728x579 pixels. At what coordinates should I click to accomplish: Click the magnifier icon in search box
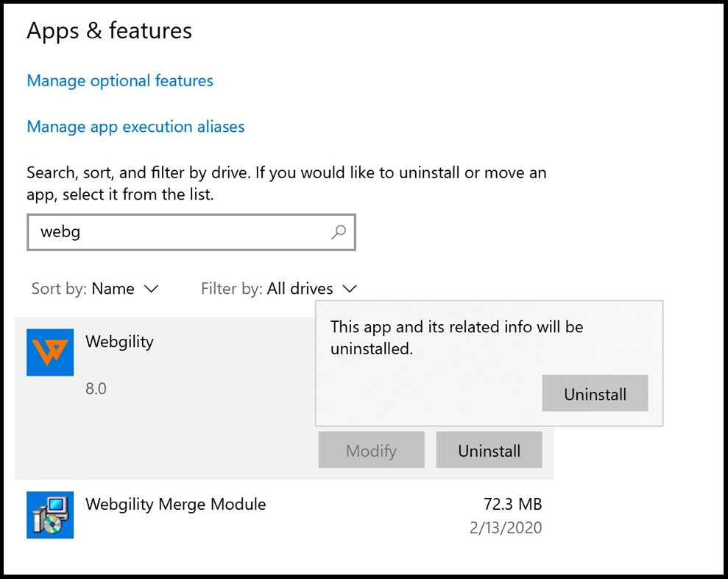click(x=338, y=232)
